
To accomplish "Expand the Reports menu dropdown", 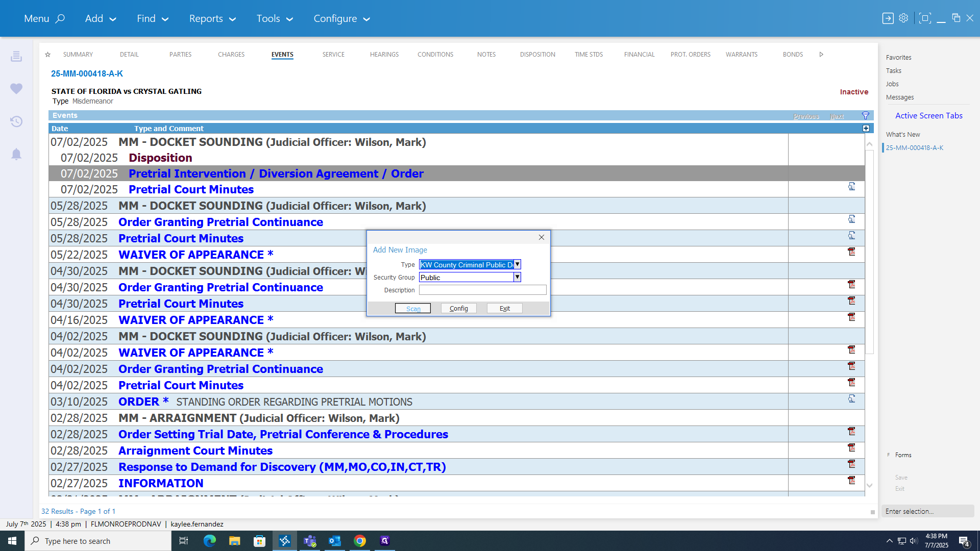I will (212, 19).
